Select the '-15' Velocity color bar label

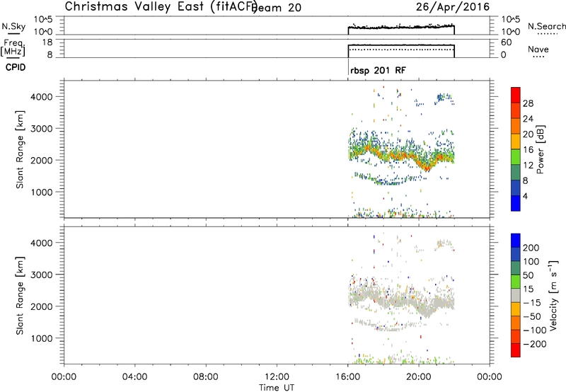[x=532, y=303]
